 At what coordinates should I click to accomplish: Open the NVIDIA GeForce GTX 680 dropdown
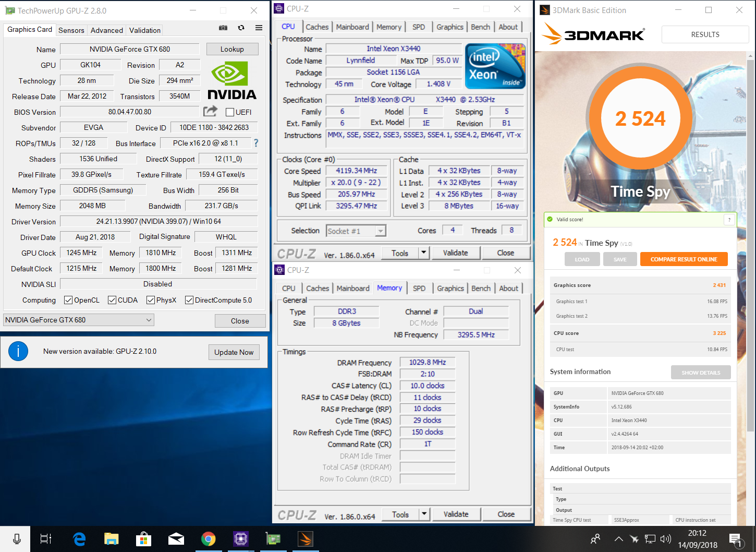(x=79, y=320)
